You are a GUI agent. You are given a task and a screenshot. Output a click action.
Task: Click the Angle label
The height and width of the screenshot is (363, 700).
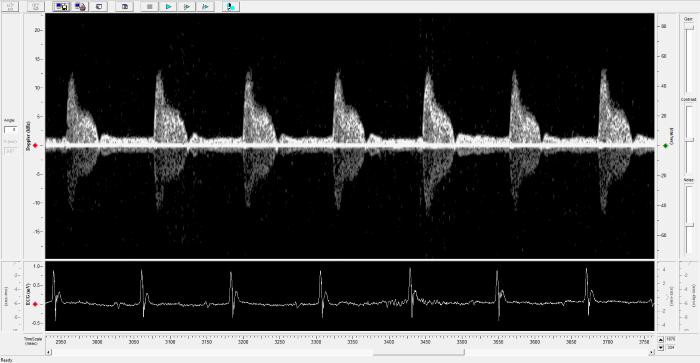[9, 121]
